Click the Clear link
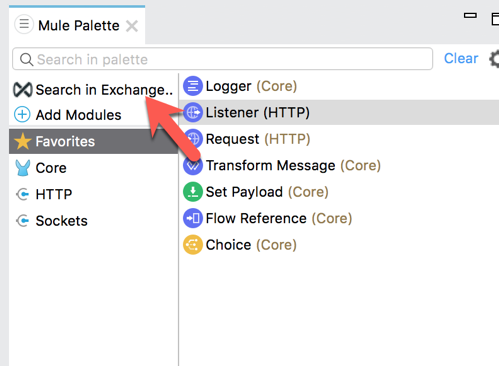 coord(461,58)
